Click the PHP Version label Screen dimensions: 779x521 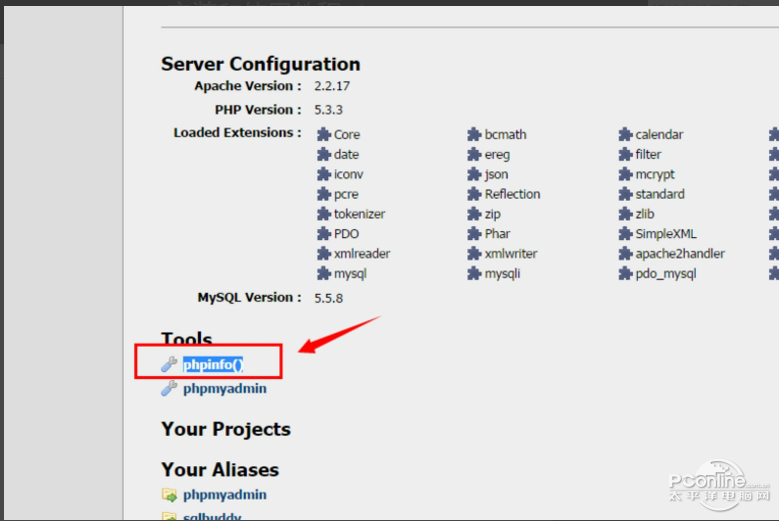pyautogui.click(x=258, y=110)
